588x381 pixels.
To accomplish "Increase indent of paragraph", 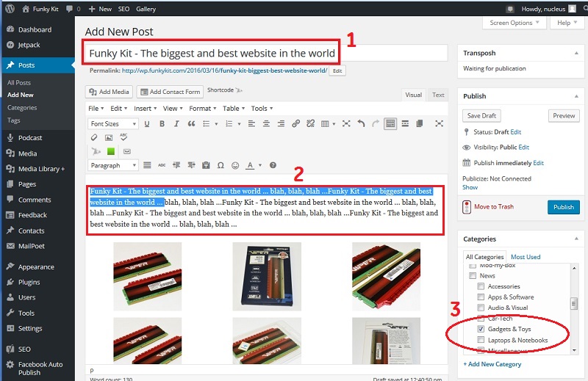I will (191, 165).
